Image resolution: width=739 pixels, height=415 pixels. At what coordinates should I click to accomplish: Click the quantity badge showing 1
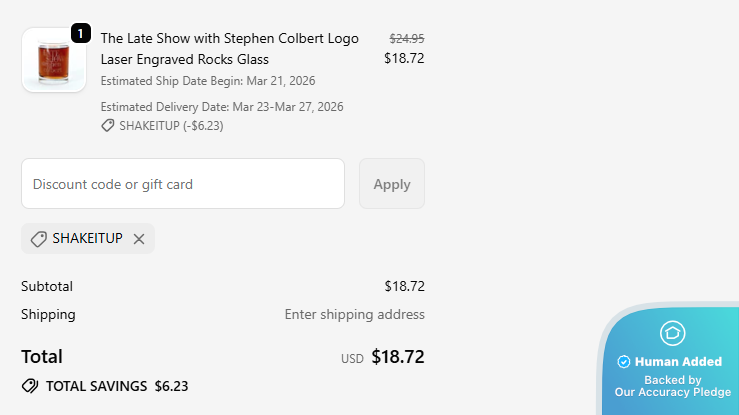click(81, 33)
